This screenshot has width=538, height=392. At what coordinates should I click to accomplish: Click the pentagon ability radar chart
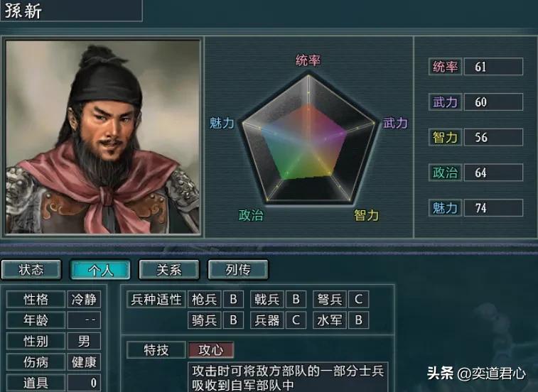click(x=308, y=138)
